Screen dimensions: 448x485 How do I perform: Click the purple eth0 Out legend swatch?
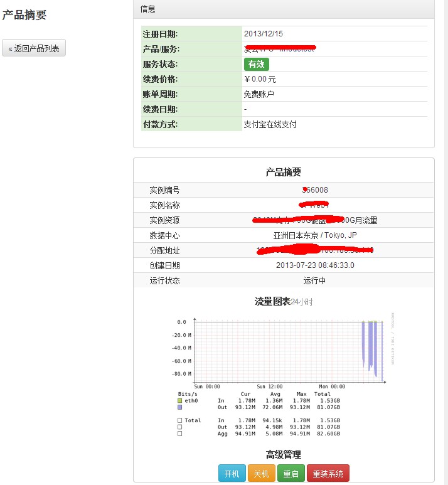coord(179,407)
